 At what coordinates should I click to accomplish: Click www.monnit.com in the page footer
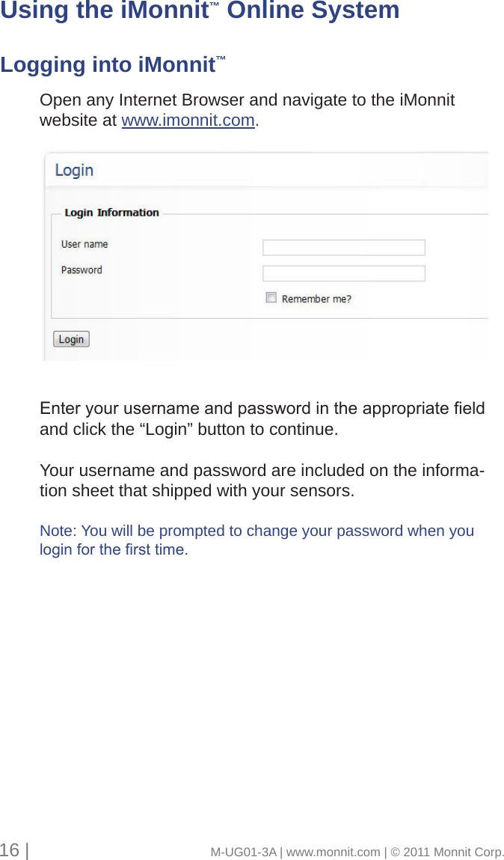coord(333,852)
